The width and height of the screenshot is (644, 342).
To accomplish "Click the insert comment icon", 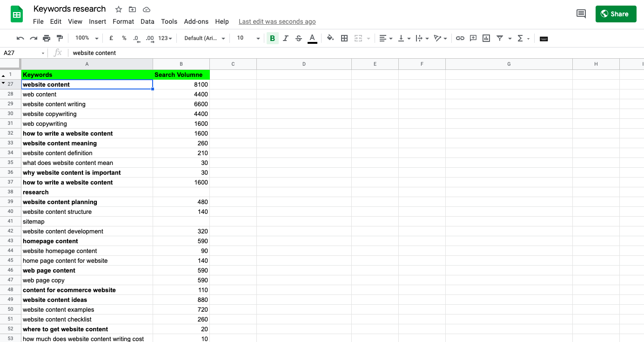I will pyautogui.click(x=473, y=38).
